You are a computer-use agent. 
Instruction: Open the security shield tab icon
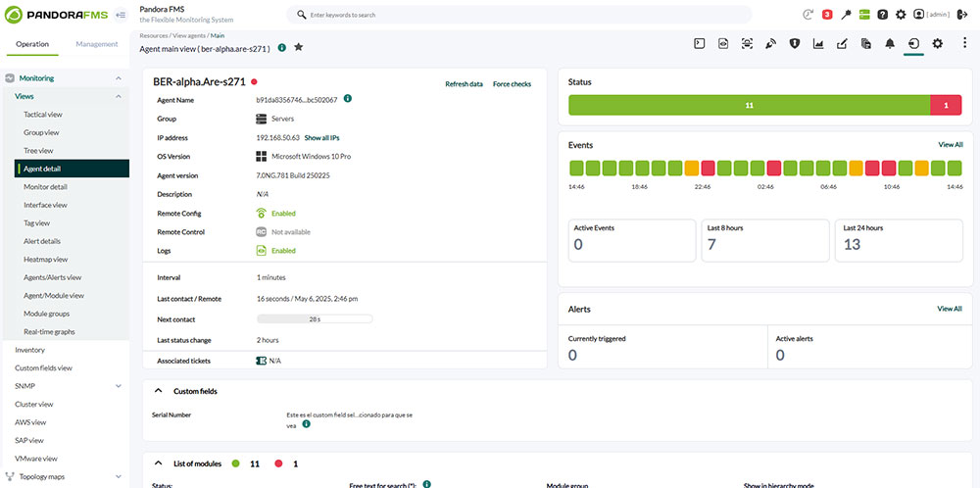[795, 44]
